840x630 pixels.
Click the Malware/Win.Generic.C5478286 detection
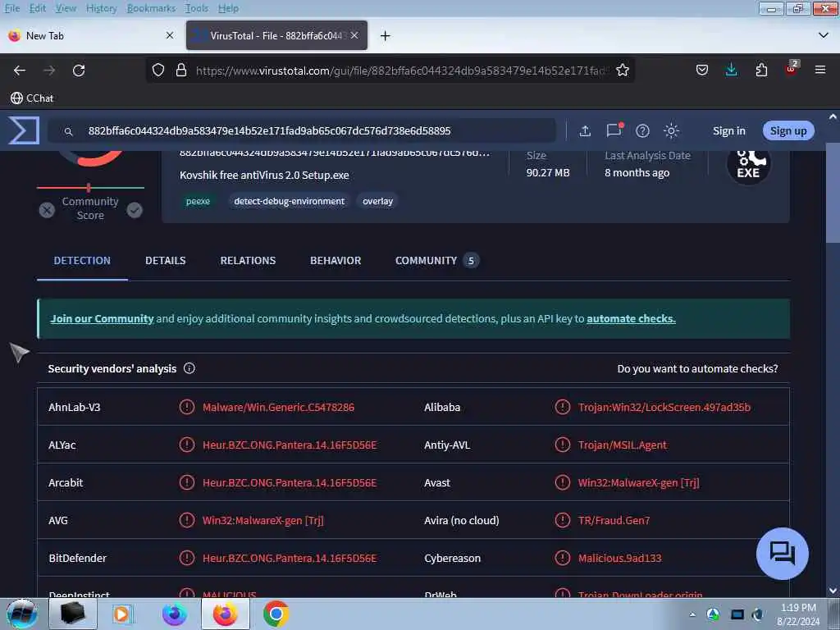[x=278, y=407]
